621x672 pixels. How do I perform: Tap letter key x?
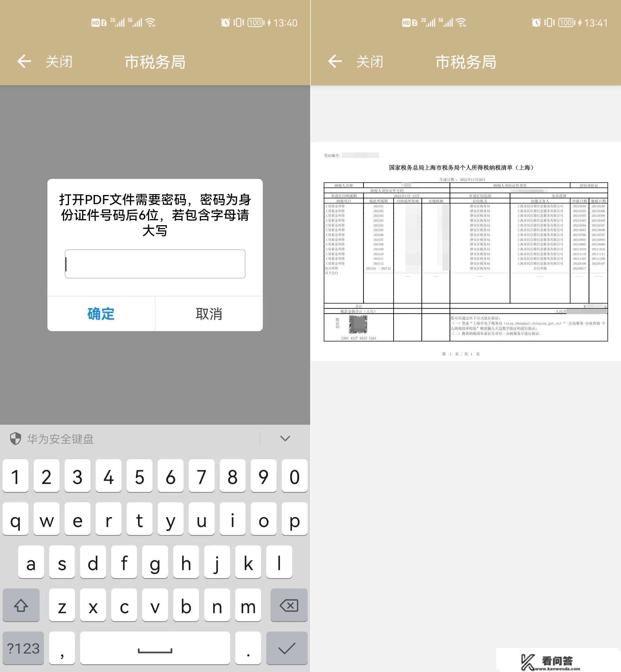(93, 605)
